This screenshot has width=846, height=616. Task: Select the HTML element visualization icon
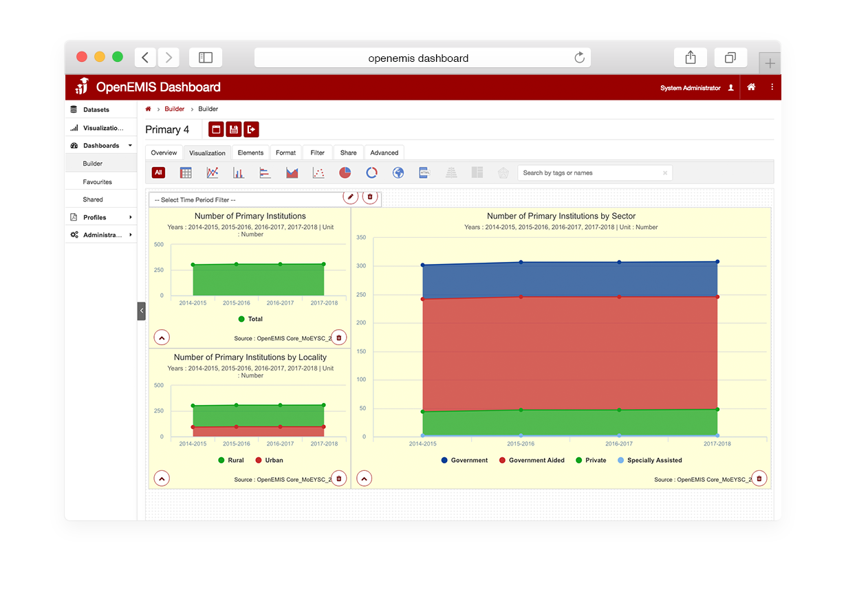pyautogui.click(x=424, y=173)
